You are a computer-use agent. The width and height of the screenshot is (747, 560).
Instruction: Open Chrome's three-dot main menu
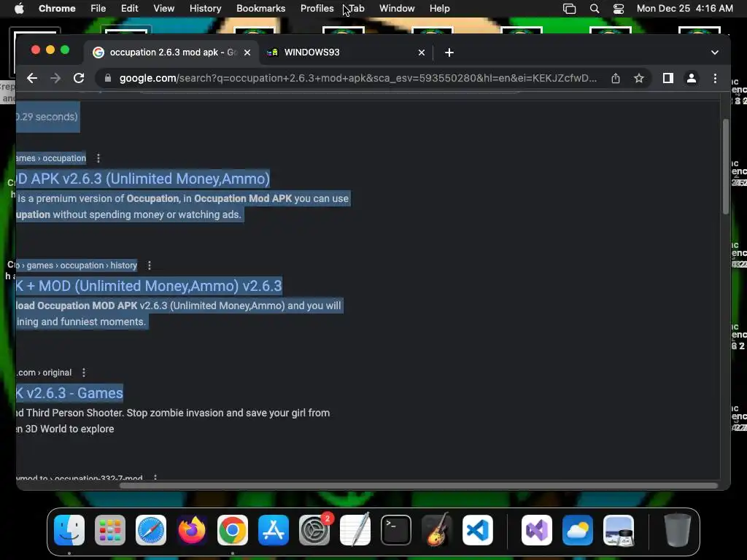click(715, 78)
